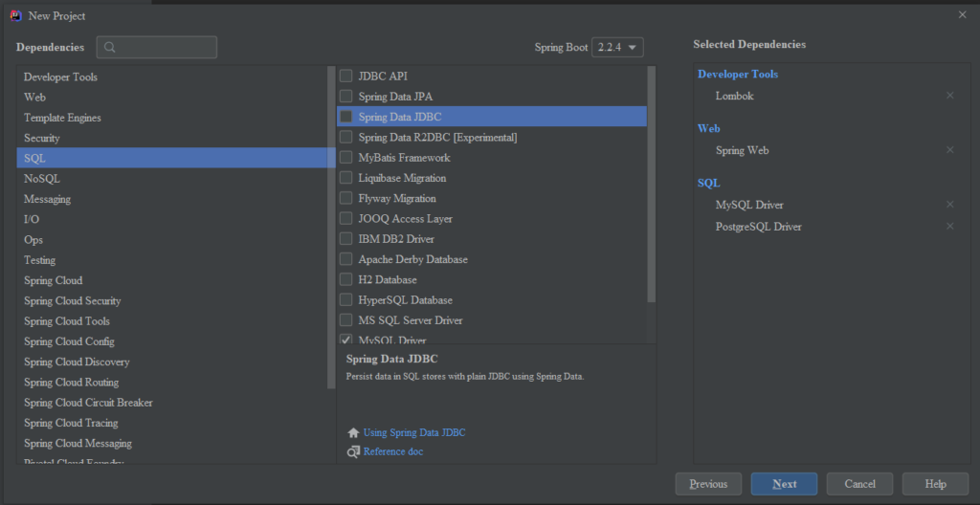Select the Developer Tools category
Screen dimensions: 980x505
(60, 77)
